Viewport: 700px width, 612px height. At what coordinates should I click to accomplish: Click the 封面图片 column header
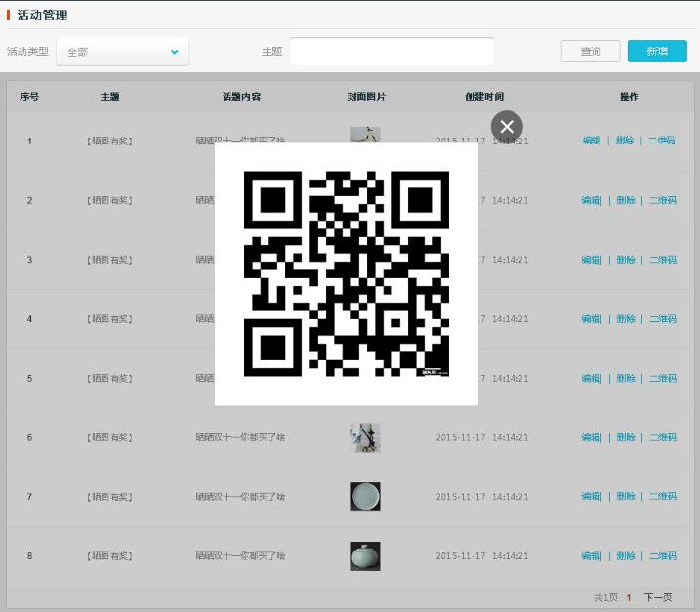[366, 97]
